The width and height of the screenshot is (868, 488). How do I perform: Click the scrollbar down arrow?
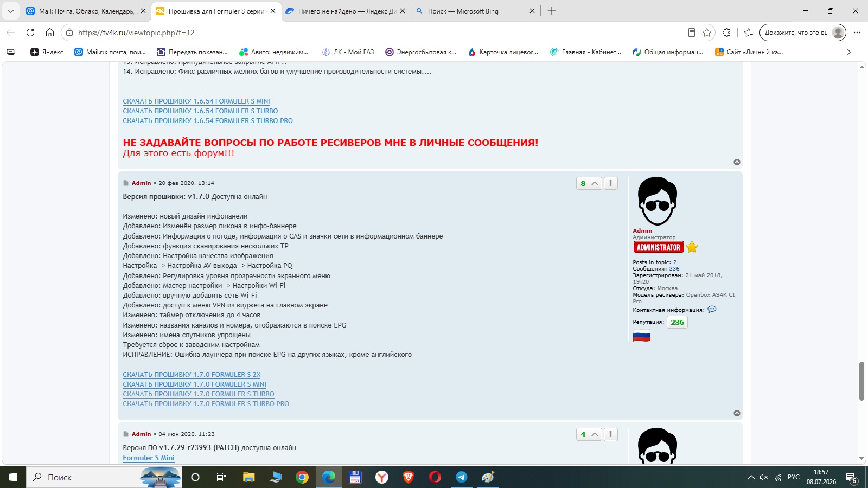click(861, 459)
